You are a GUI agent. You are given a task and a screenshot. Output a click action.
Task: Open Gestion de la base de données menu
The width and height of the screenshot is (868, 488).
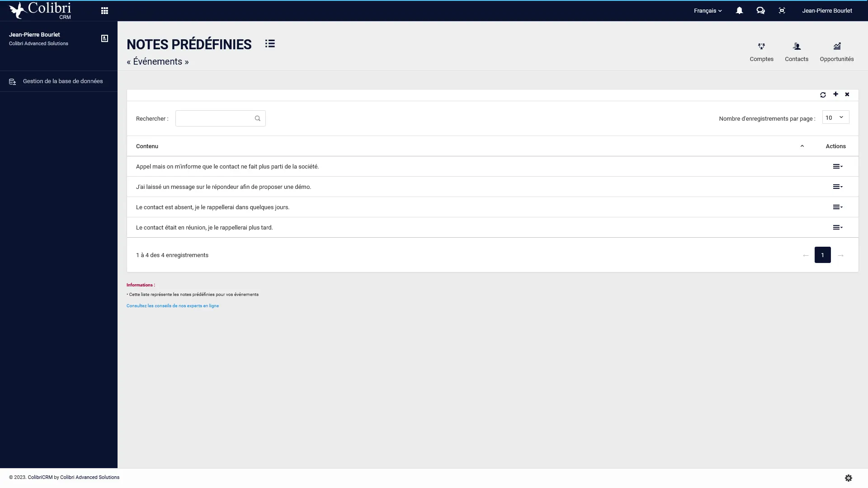(59, 81)
